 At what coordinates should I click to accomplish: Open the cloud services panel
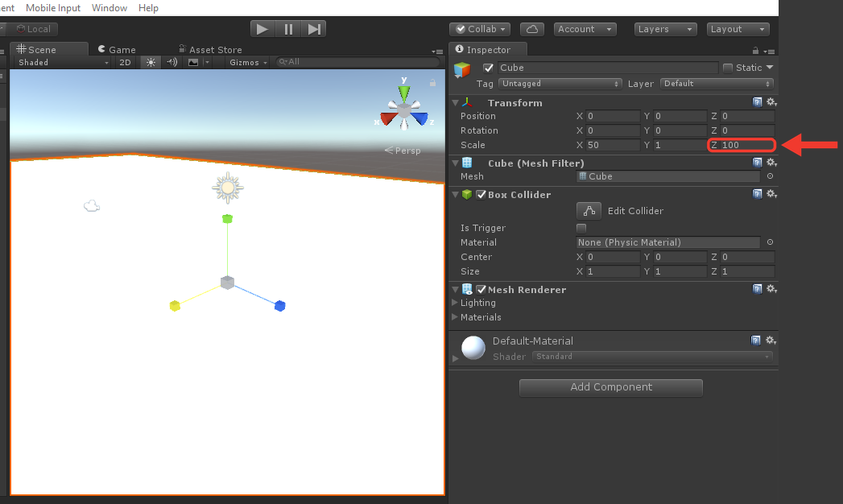[532, 29]
